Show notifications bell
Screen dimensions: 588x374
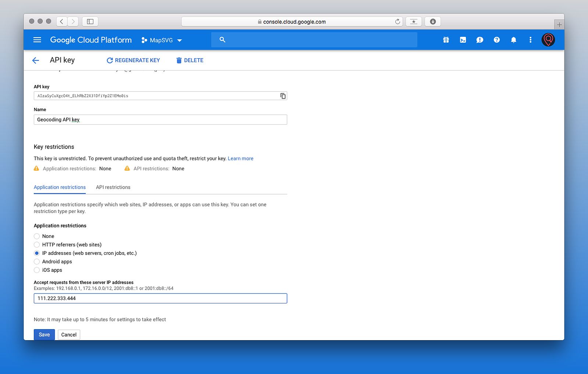click(x=514, y=40)
